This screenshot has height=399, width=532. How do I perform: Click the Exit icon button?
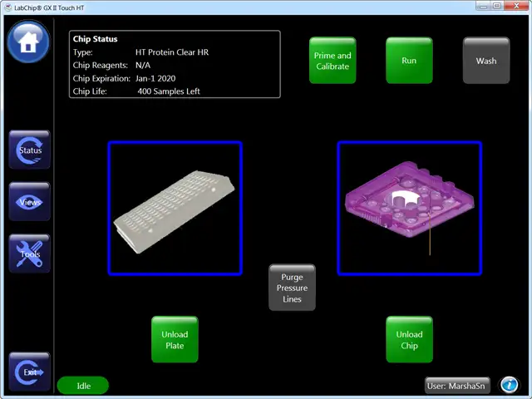(x=30, y=372)
